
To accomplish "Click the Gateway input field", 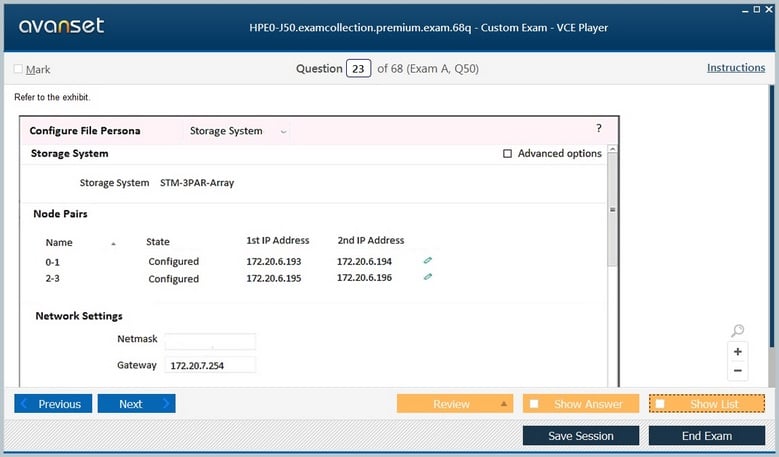I will pos(210,365).
